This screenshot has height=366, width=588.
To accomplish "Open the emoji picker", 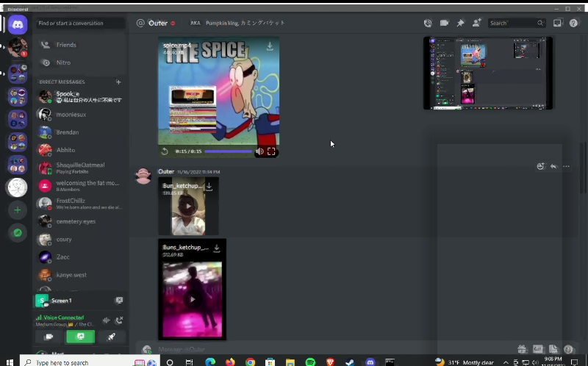I will 568,349.
